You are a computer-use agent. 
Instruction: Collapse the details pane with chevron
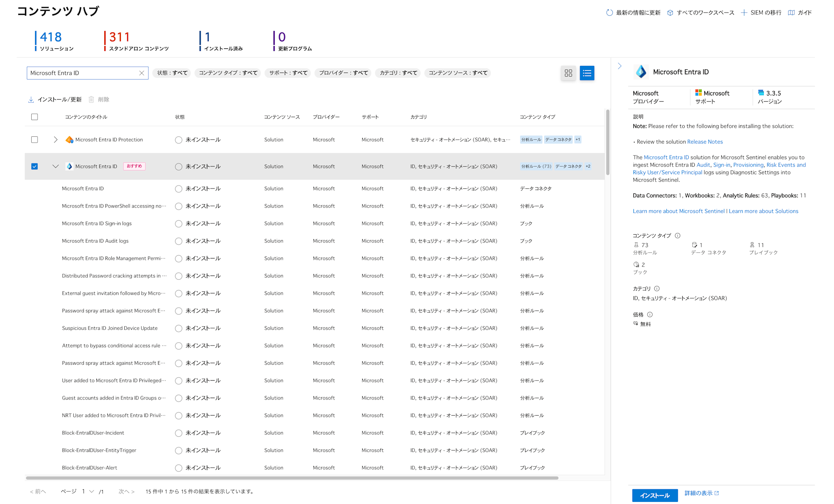[x=620, y=66]
